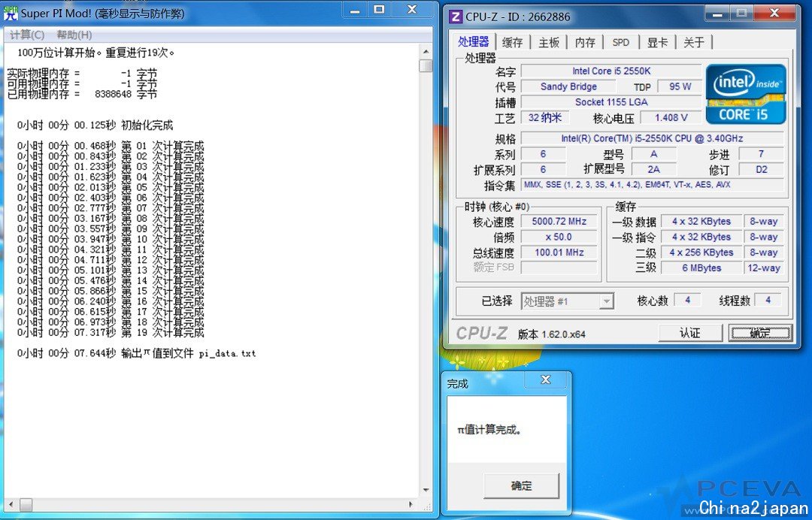Open the 计算(C) menu in Super PI
Screen dimensions: 812x520
pyautogui.click(x=27, y=35)
